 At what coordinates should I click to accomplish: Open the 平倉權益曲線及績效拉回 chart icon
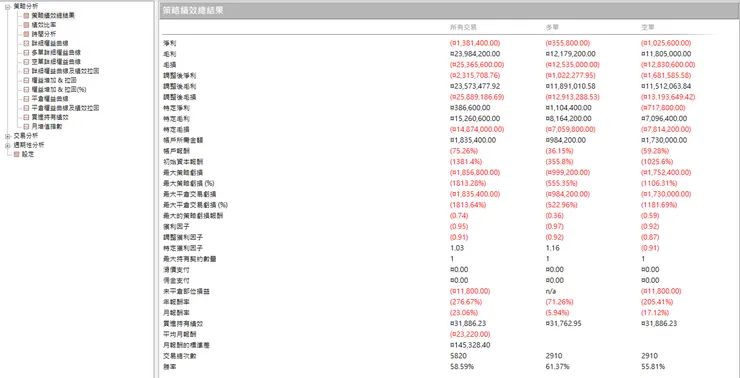26,108
